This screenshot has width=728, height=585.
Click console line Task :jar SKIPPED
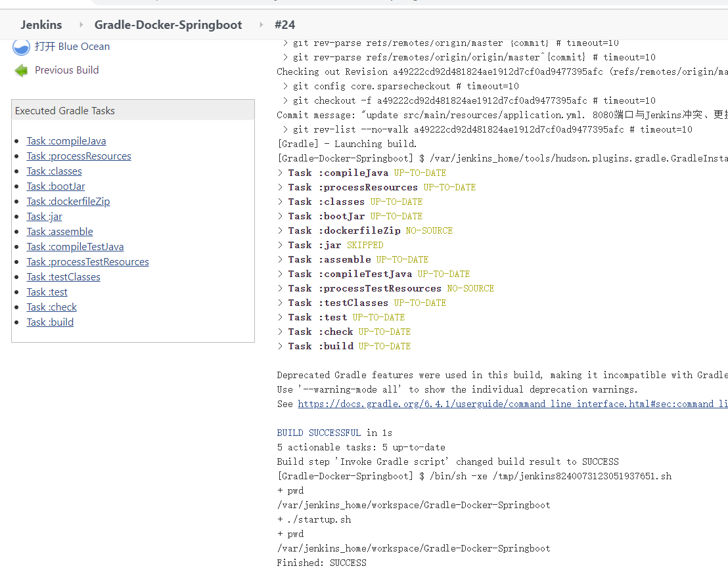[330, 245]
